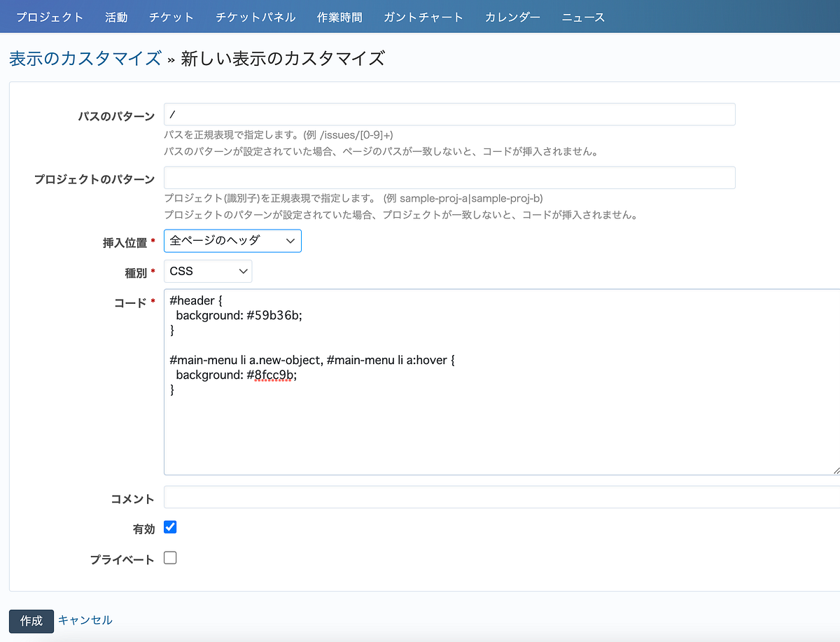
Task: Open the 種別 dropdown showing CSS
Action: tap(207, 271)
